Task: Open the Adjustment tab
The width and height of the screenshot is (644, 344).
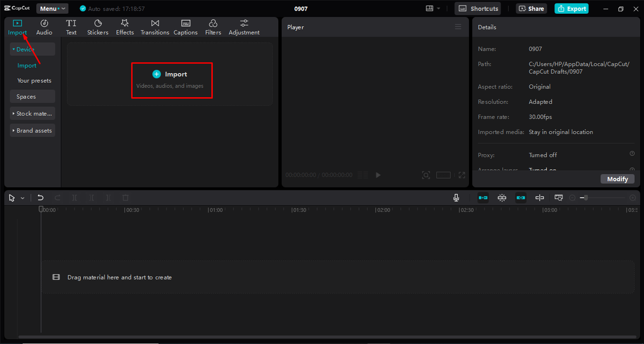Action: click(244, 27)
